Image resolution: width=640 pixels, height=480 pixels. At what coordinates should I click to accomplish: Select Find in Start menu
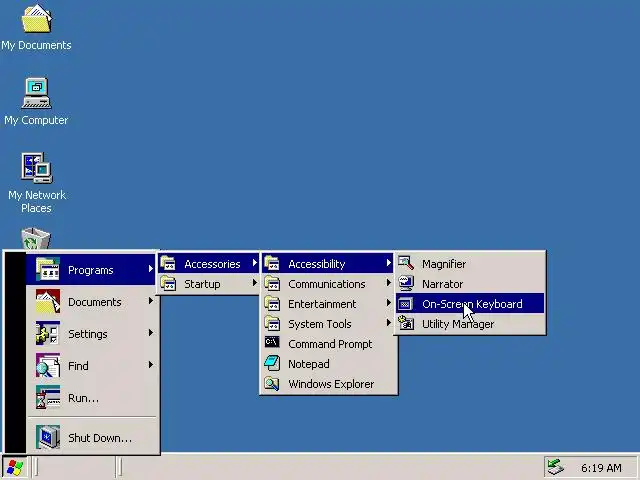pyautogui.click(x=91, y=365)
